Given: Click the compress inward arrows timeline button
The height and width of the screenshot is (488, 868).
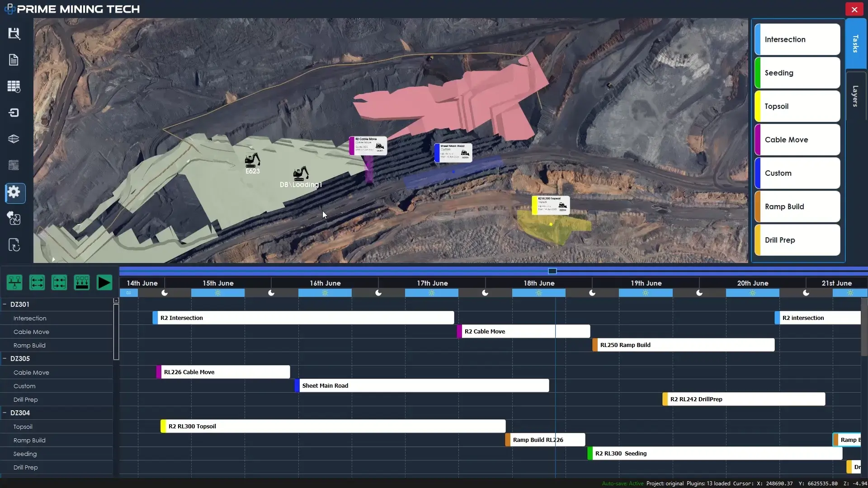Looking at the screenshot, I should tap(59, 283).
